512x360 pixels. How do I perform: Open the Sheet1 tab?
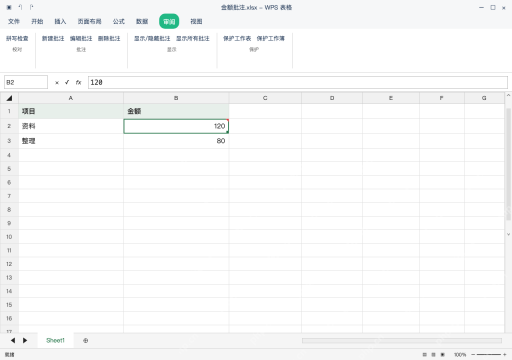pyautogui.click(x=55, y=340)
